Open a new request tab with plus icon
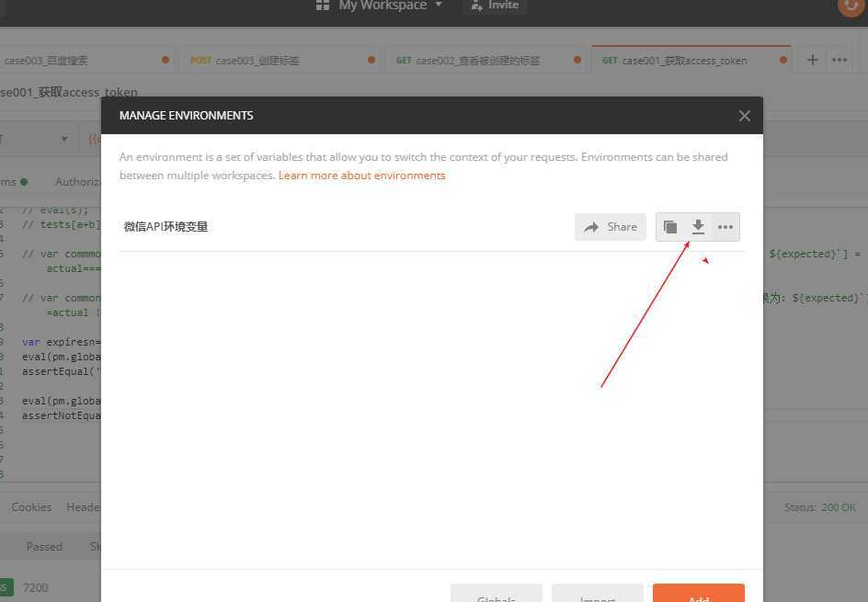This screenshot has height=602, width=868. pos(812,60)
